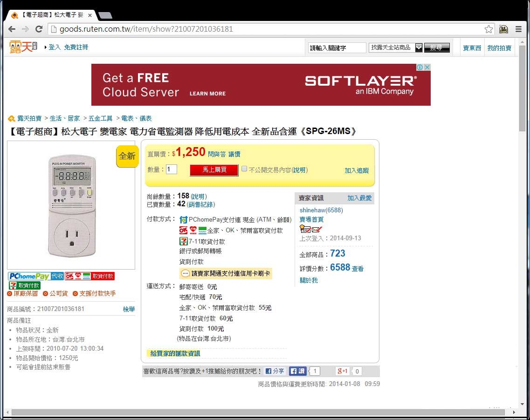The height and width of the screenshot is (420, 530).
Task: Click the 電表、儀表 breadcrumb link
Action: 137,118
